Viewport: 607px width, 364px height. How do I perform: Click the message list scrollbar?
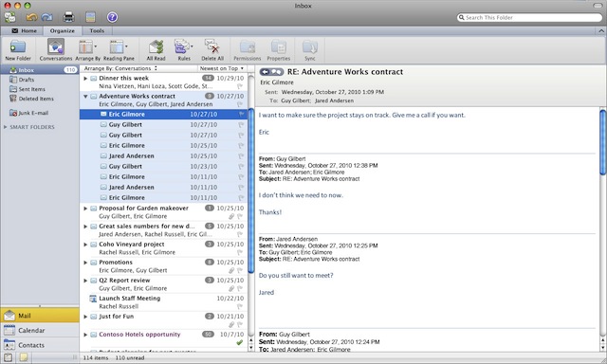[250, 190]
